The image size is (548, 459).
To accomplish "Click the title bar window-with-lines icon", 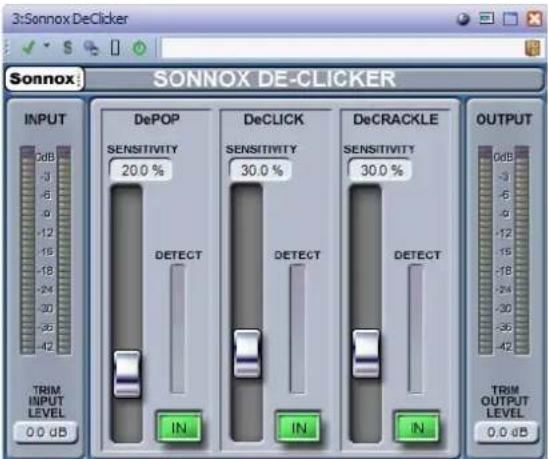I will click(x=486, y=19).
